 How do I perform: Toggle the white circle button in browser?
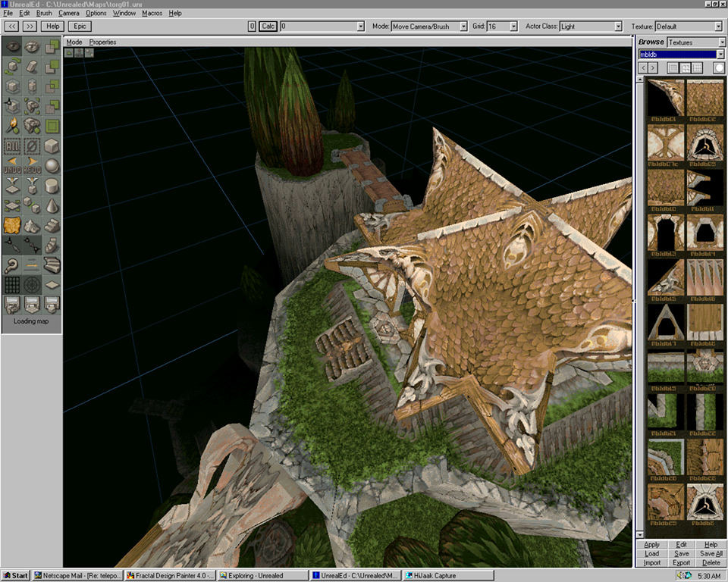[718, 68]
